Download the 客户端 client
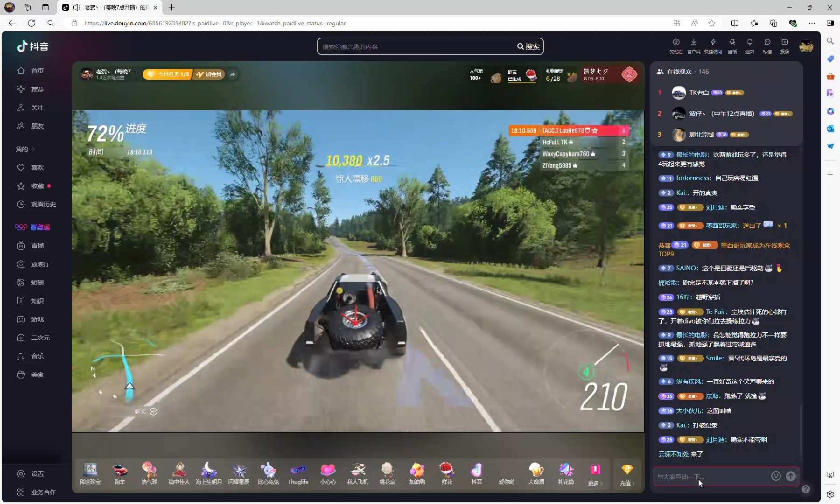Viewport: 840px width, 504px height. pyautogui.click(x=694, y=46)
